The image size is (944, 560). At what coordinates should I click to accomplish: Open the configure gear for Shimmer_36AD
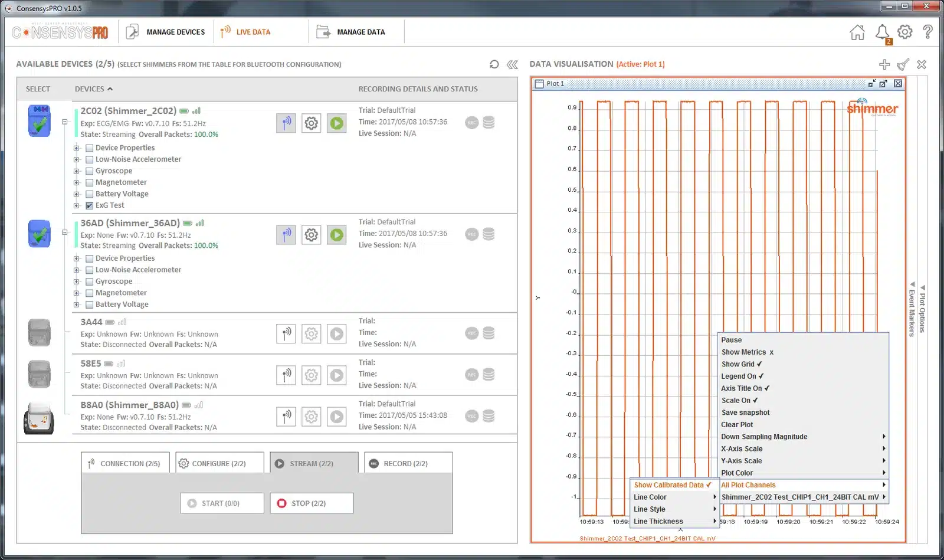click(312, 235)
